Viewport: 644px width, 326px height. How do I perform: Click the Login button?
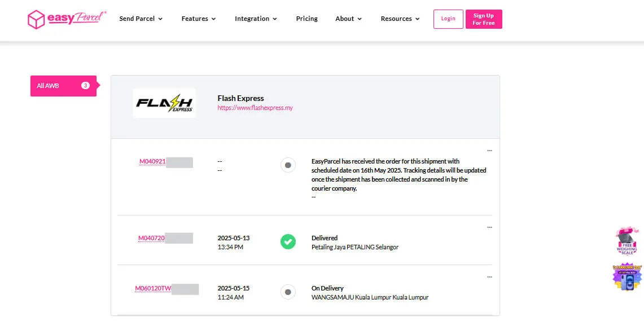tap(448, 19)
